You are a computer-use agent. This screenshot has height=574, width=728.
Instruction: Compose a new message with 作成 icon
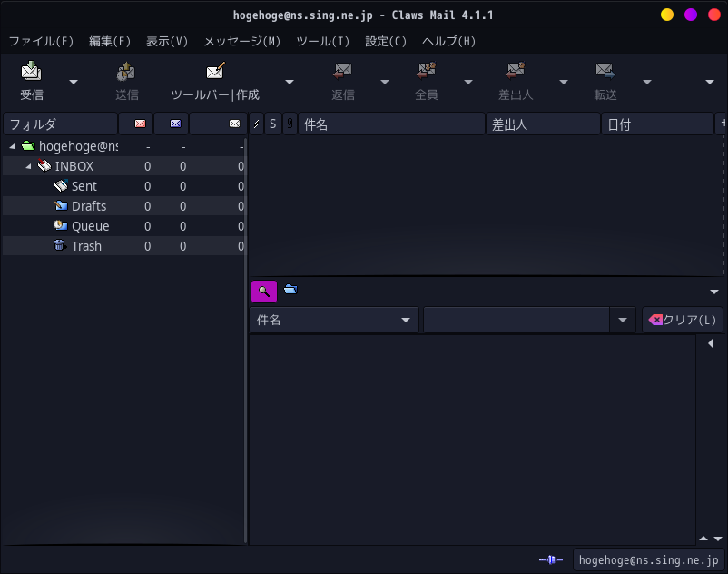pos(215,71)
